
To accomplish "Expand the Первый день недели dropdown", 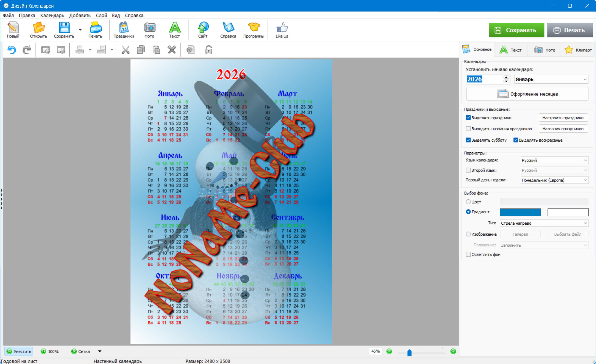I will point(554,180).
